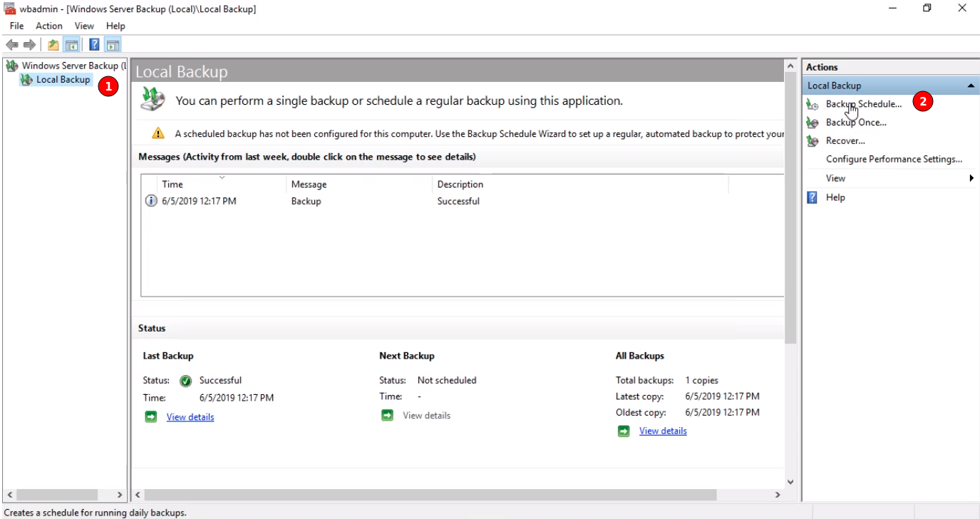Image resolution: width=980 pixels, height=519 pixels.
Task: Open the Action menu
Action: [49, 26]
